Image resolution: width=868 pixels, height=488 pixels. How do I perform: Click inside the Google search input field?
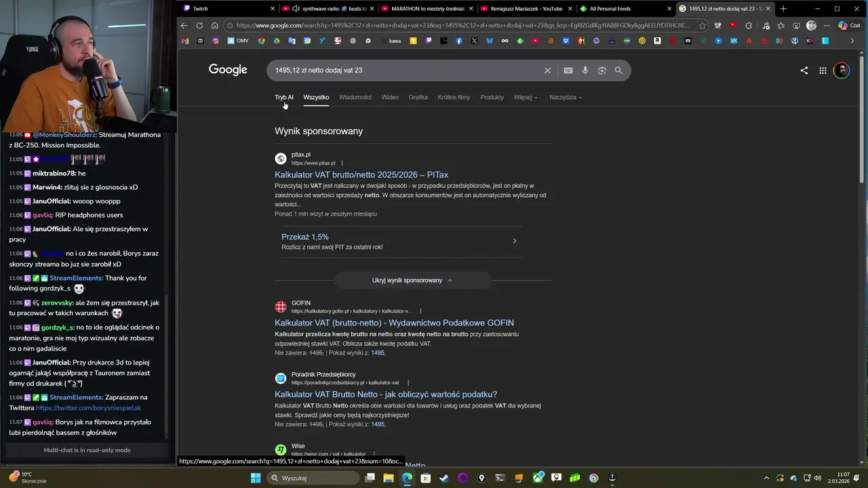[407, 70]
